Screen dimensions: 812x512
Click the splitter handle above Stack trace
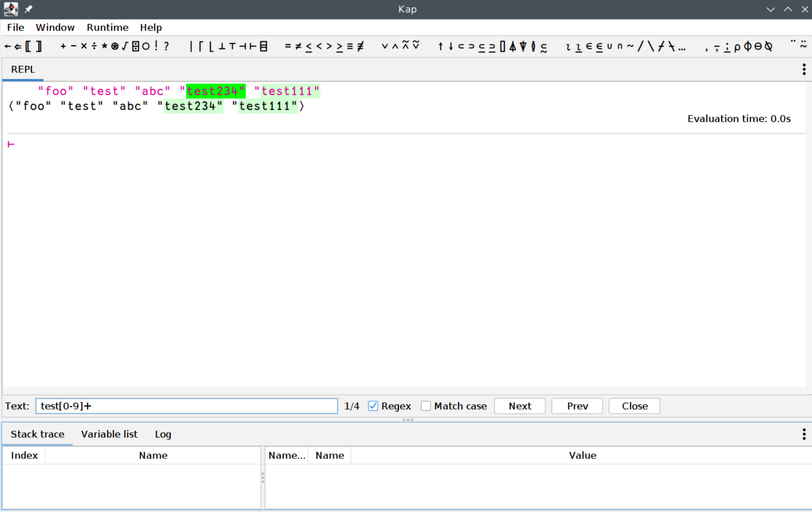coord(408,419)
